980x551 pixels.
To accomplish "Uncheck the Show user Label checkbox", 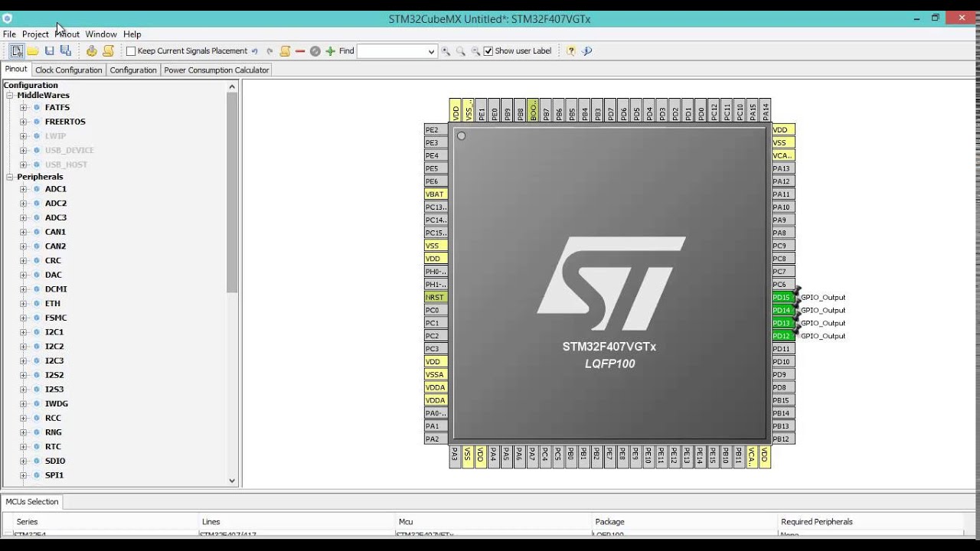I will (488, 51).
